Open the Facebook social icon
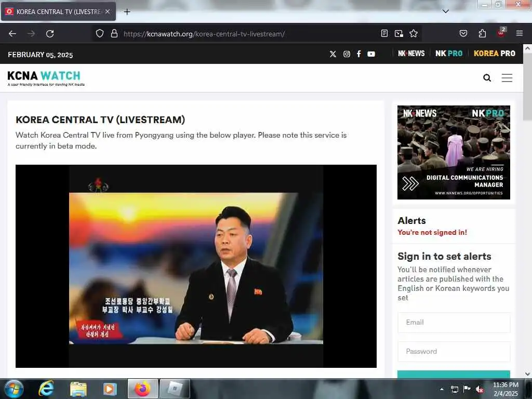This screenshot has height=399, width=532. click(x=359, y=54)
